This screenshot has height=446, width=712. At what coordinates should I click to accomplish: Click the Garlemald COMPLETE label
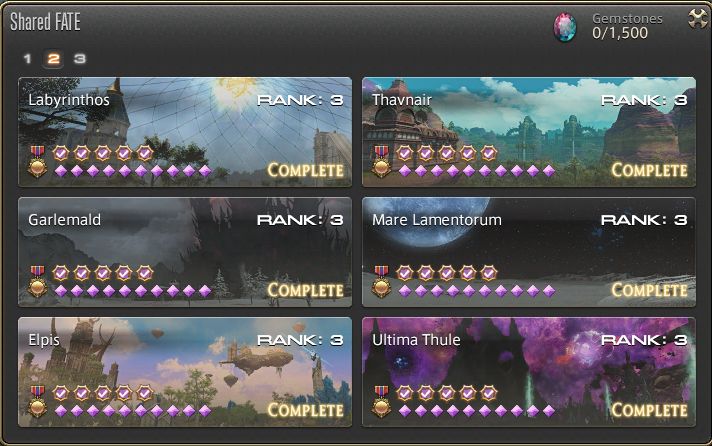[x=306, y=290]
